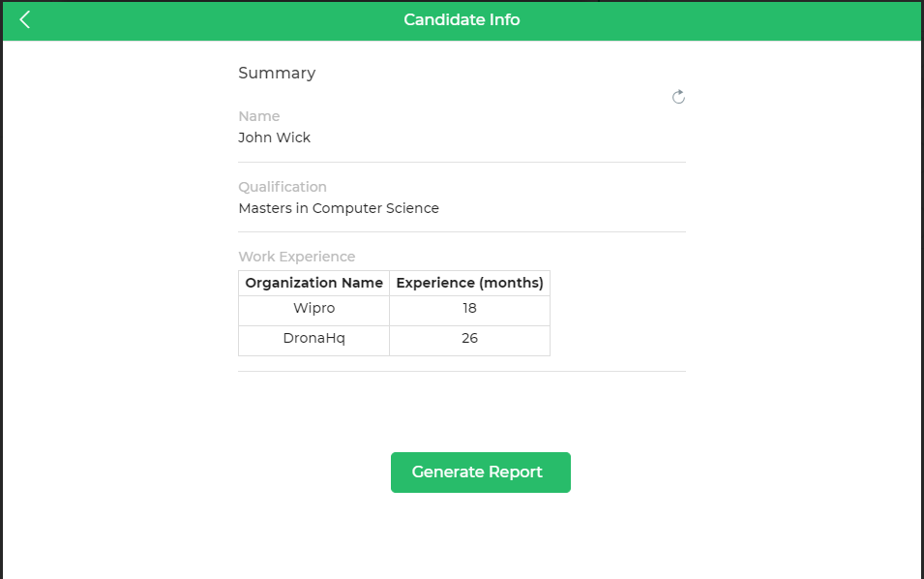Click the divider below the experience table
The height and width of the screenshot is (579, 924).
click(462, 372)
